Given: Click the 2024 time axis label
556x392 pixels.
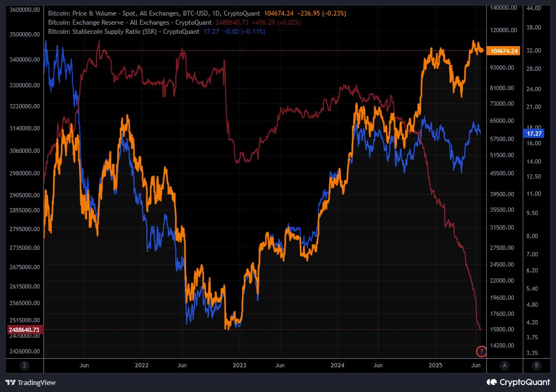Looking at the screenshot, I should tap(337, 365).
